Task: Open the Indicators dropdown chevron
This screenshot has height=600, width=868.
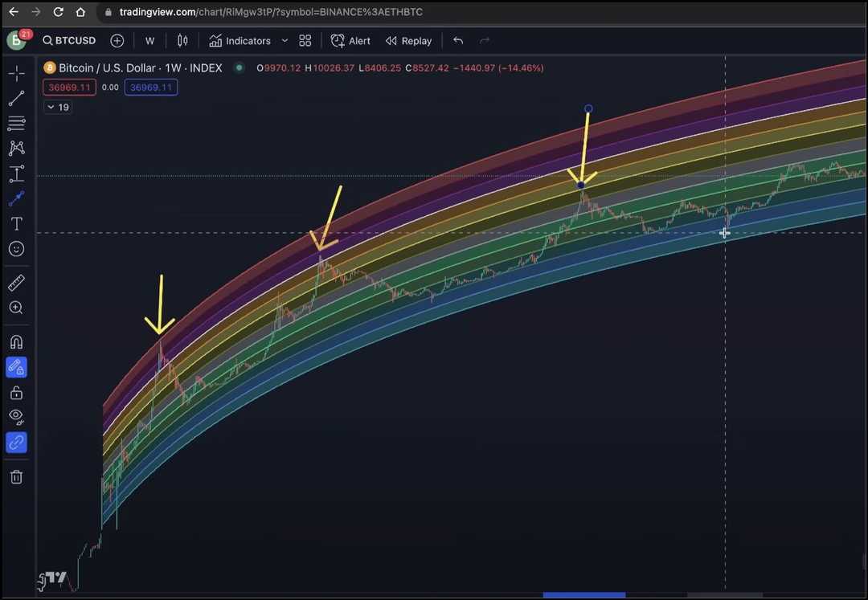Action: (x=285, y=40)
